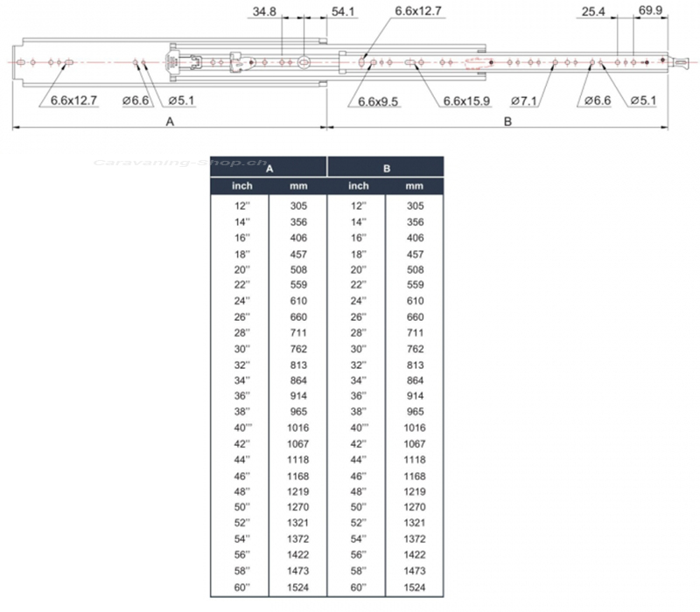Viewport: 700px width, 612px height.
Task: Click dimension letter B in the drawing
Action: click(x=507, y=122)
